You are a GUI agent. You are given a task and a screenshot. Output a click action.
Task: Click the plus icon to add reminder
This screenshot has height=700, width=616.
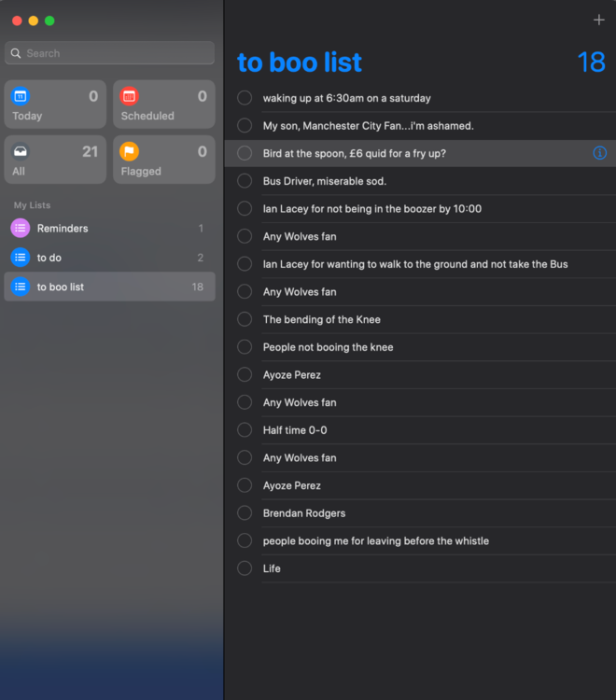[598, 21]
